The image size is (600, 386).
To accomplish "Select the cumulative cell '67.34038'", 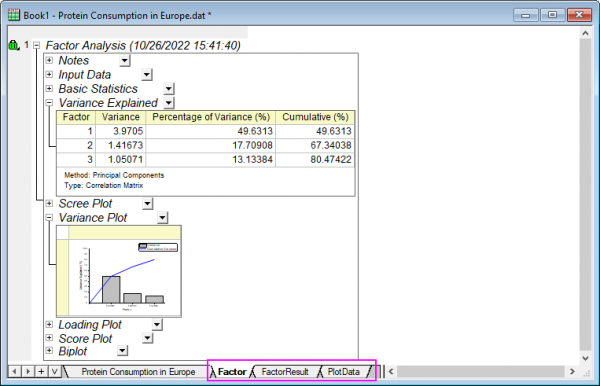I will [315, 145].
